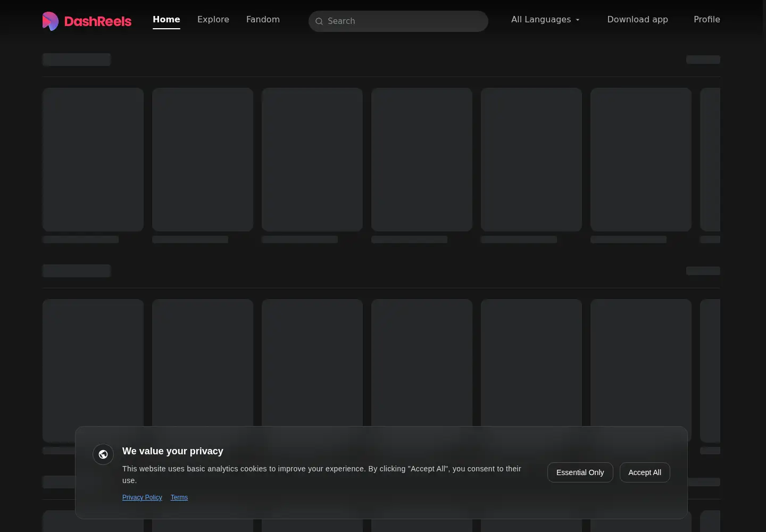Click the DashReels logo
The height and width of the screenshot is (532, 766).
(87, 21)
